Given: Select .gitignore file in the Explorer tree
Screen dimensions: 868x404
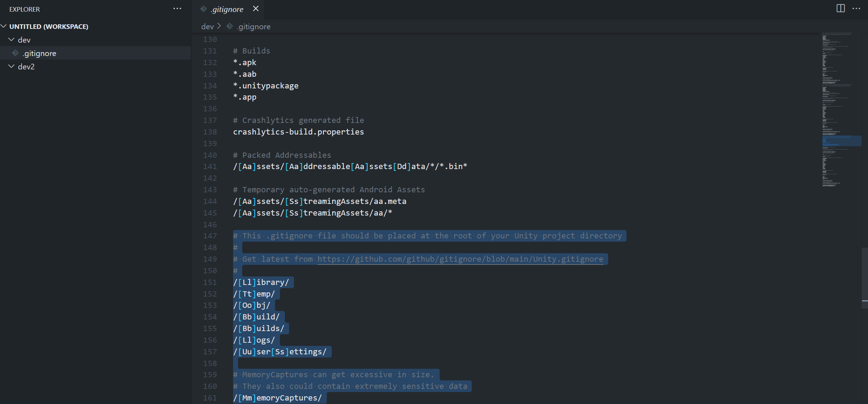Looking at the screenshot, I should (x=39, y=53).
